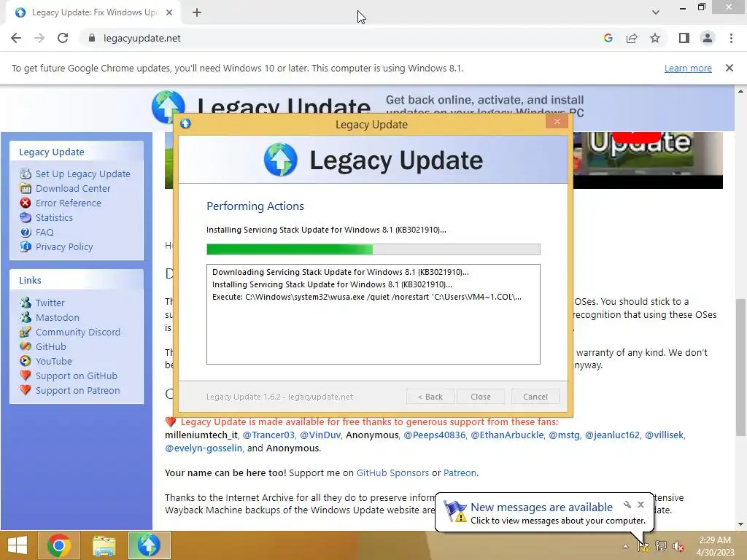Click the Twitter people icon
This screenshot has height=560, width=747.
[26, 303]
